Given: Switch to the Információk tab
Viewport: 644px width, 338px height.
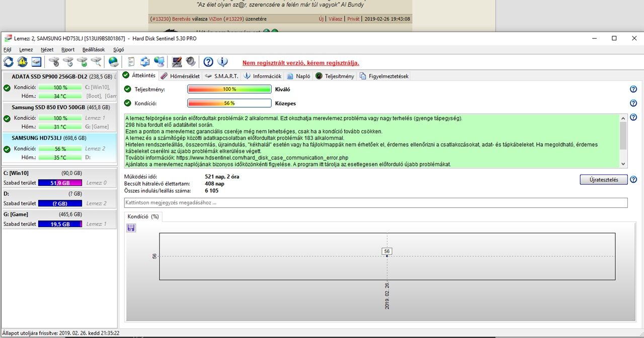Looking at the screenshot, I should 263,76.
